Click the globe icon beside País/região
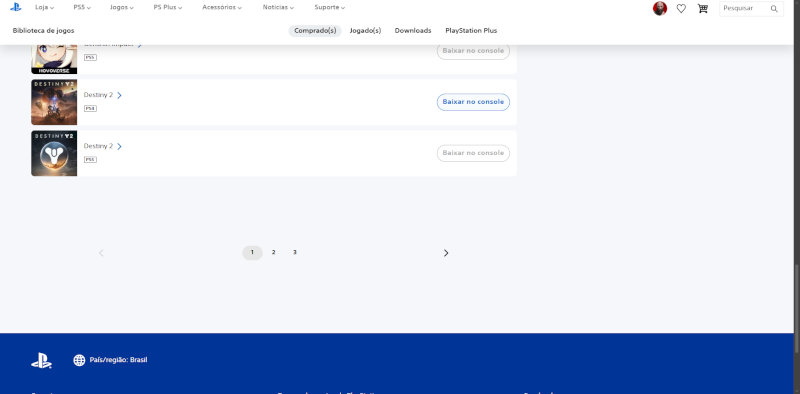This screenshot has width=800, height=394. 79,360
